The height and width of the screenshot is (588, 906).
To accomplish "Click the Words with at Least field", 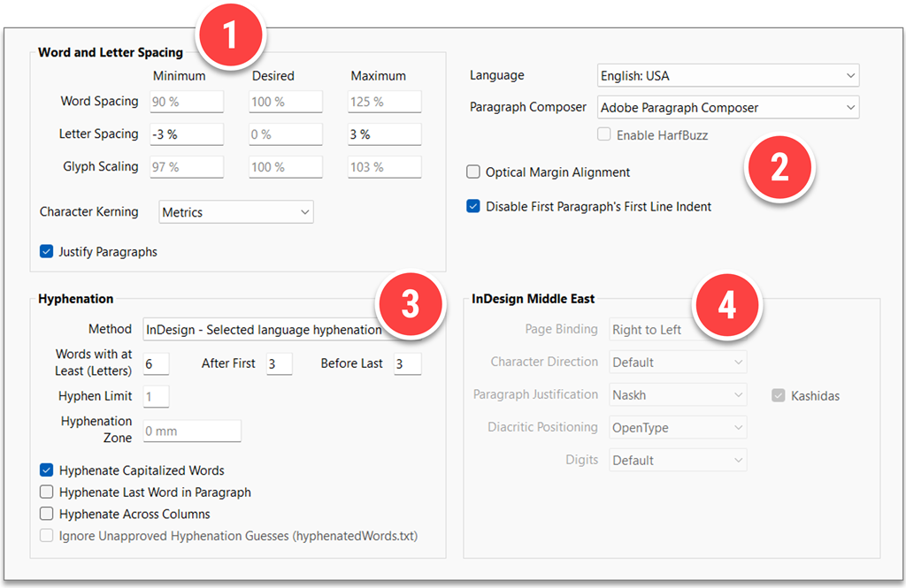I will tap(156, 364).
